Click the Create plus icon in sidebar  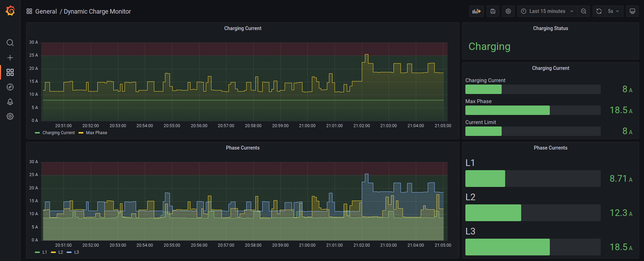pyautogui.click(x=10, y=58)
